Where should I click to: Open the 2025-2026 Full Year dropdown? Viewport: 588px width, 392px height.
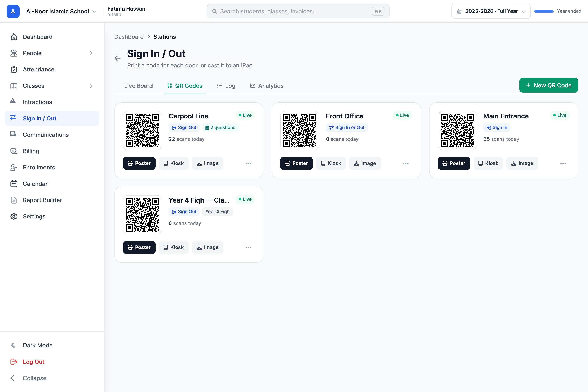[x=491, y=11]
